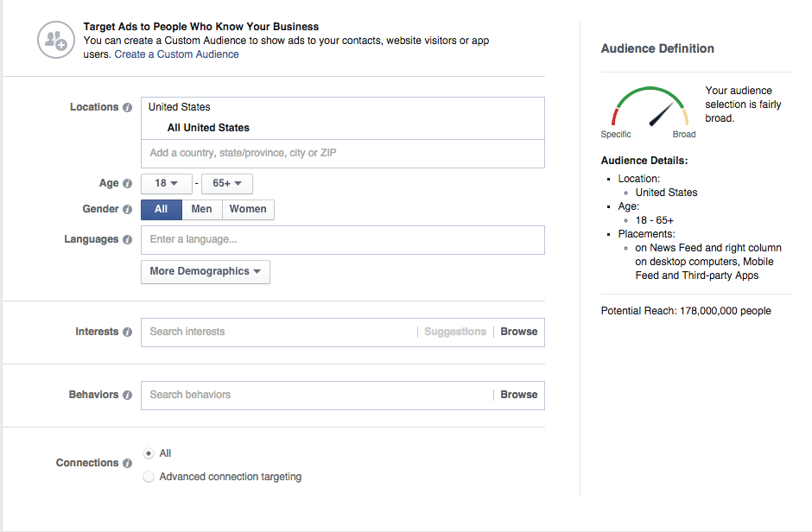This screenshot has width=812, height=532.
Task: Click the Connections info icon
Action: tap(127, 463)
